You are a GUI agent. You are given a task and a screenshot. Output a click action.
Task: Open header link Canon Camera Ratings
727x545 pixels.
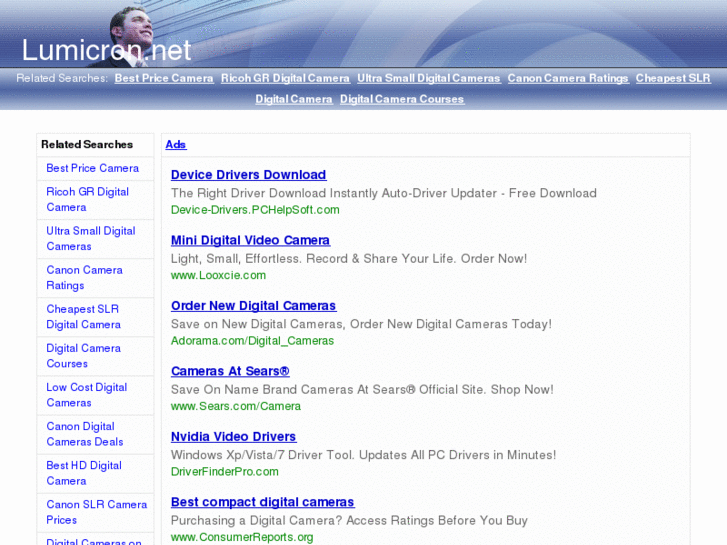[x=568, y=78]
